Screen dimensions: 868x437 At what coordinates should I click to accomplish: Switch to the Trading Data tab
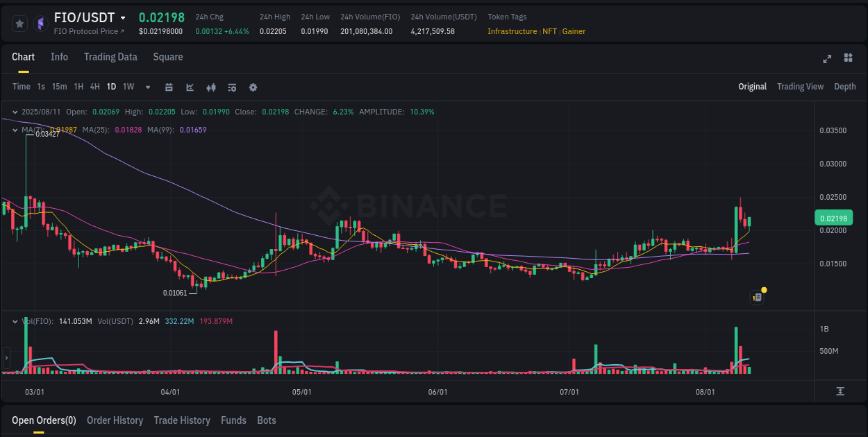(x=110, y=57)
